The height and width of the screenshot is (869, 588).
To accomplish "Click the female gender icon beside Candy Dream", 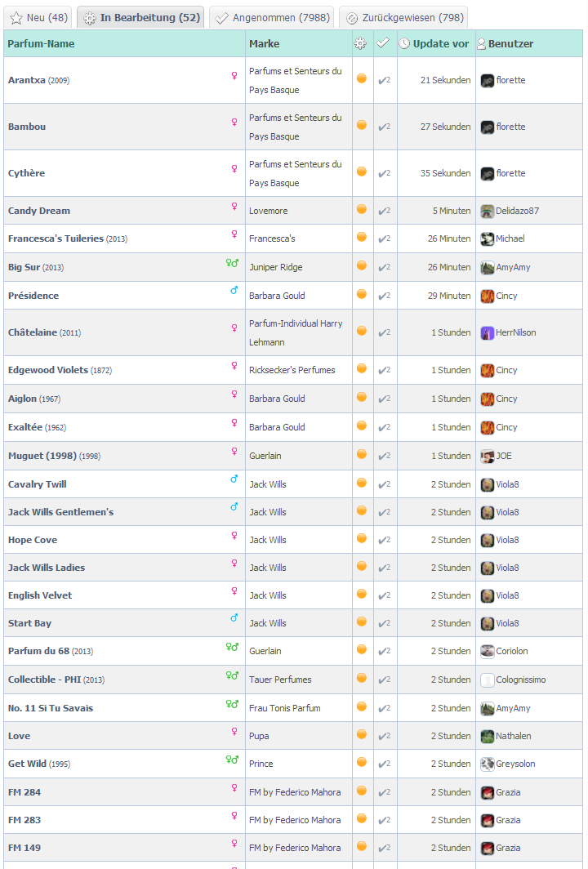I will [x=234, y=207].
